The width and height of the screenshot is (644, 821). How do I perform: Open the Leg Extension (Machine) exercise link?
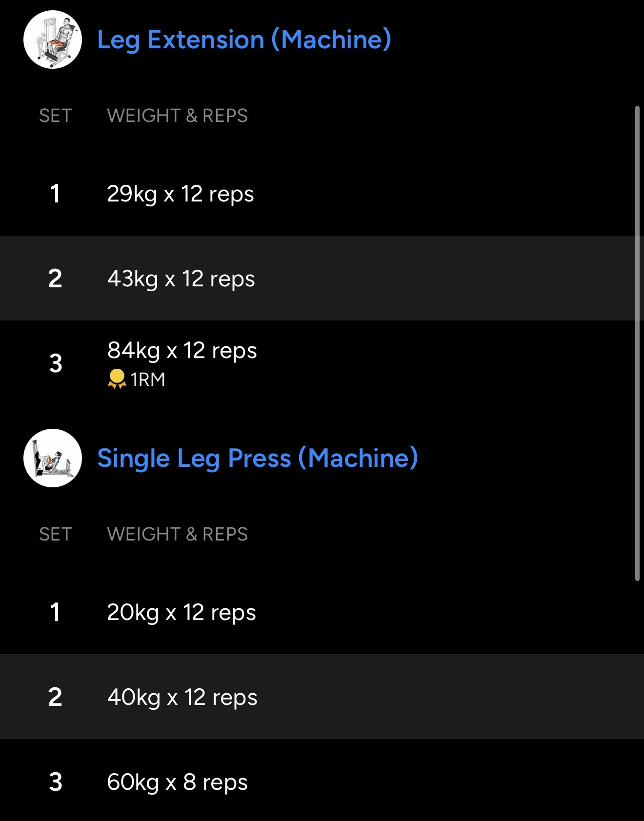pyautogui.click(x=244, y=40)
